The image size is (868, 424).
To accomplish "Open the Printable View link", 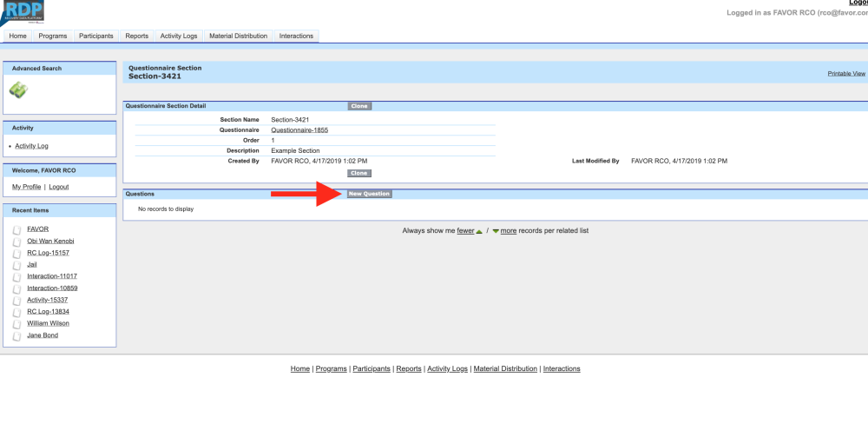I will click(846, 74).
